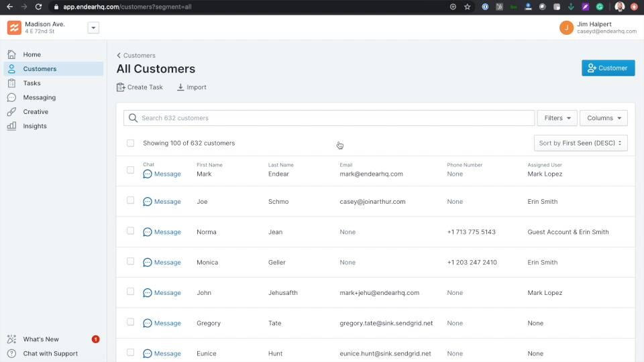Open the Insights chart icon
Image resolution: width=644 pixels, height=362 pixels.
11,126
